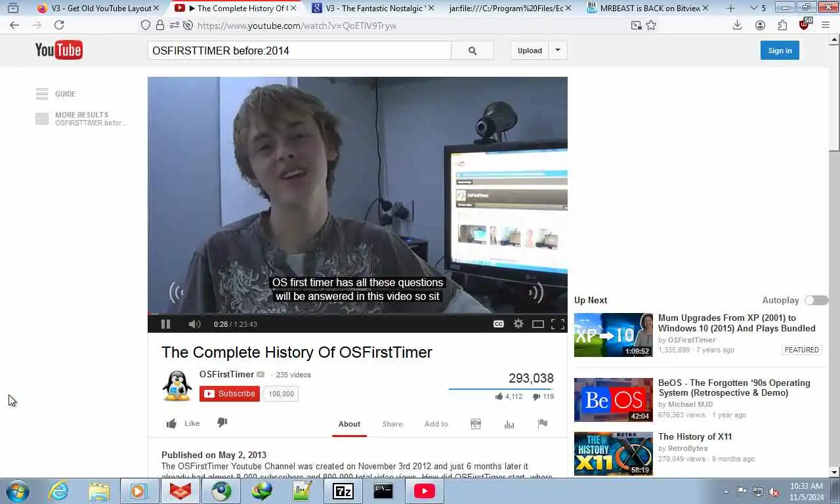The image size is (840, 504).
Task: Switch to MRBEAST is BACK on Bitview tab
Action: [646, 9]
